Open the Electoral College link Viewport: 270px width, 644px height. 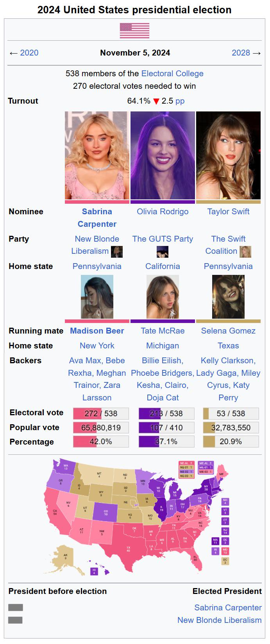click(x=172, y=74)
